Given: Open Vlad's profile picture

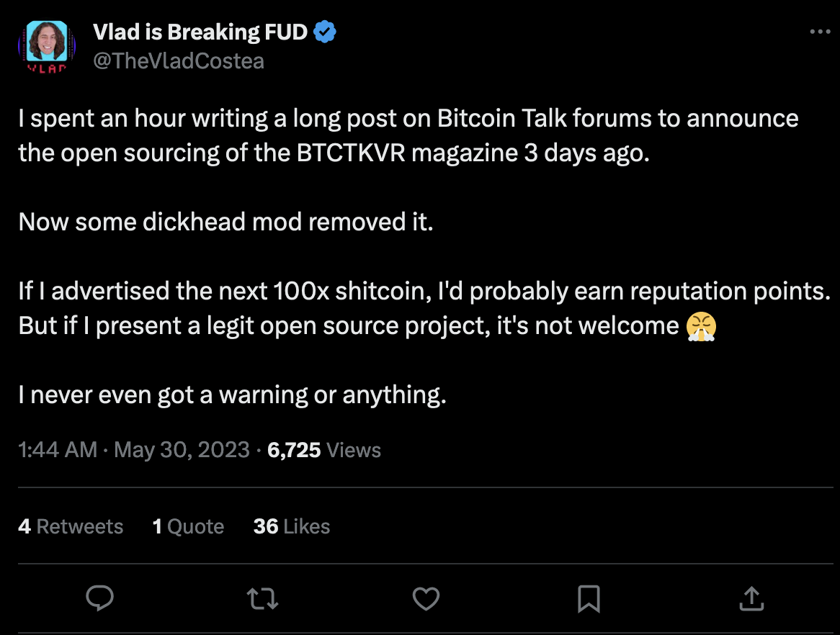Looking at the screenshot, I should 47,45.
